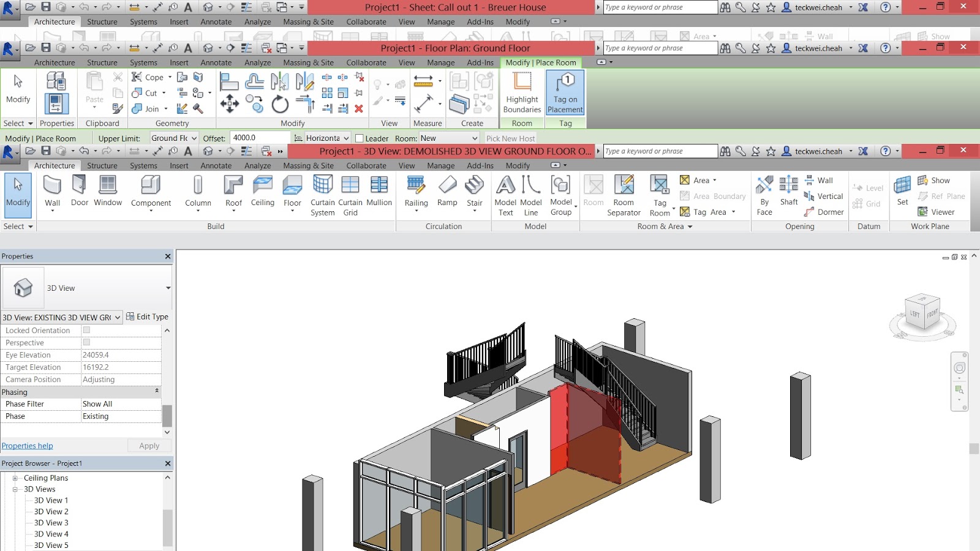Close the Properties palette
980x551 pixels.
point(168,257)
